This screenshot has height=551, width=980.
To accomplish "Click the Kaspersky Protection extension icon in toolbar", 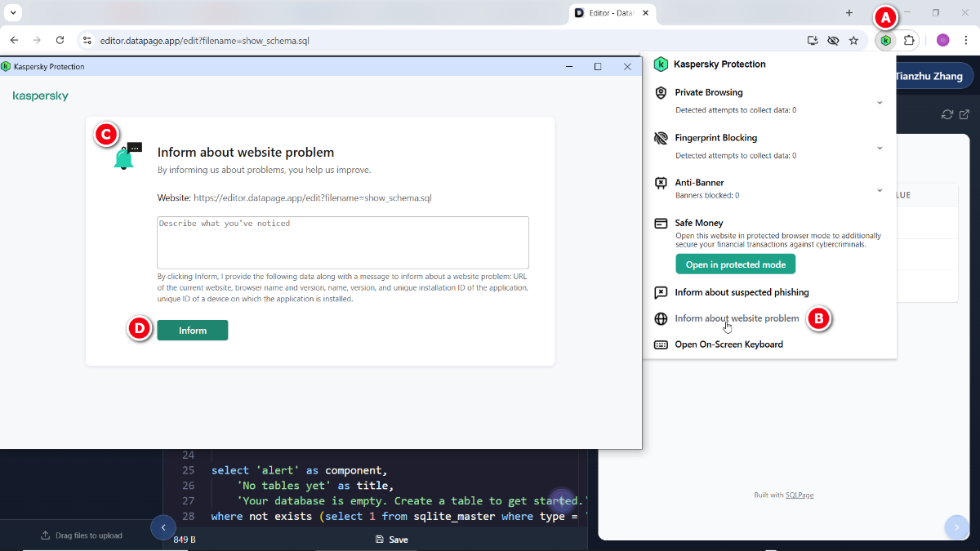I will (x=885, y=40).
